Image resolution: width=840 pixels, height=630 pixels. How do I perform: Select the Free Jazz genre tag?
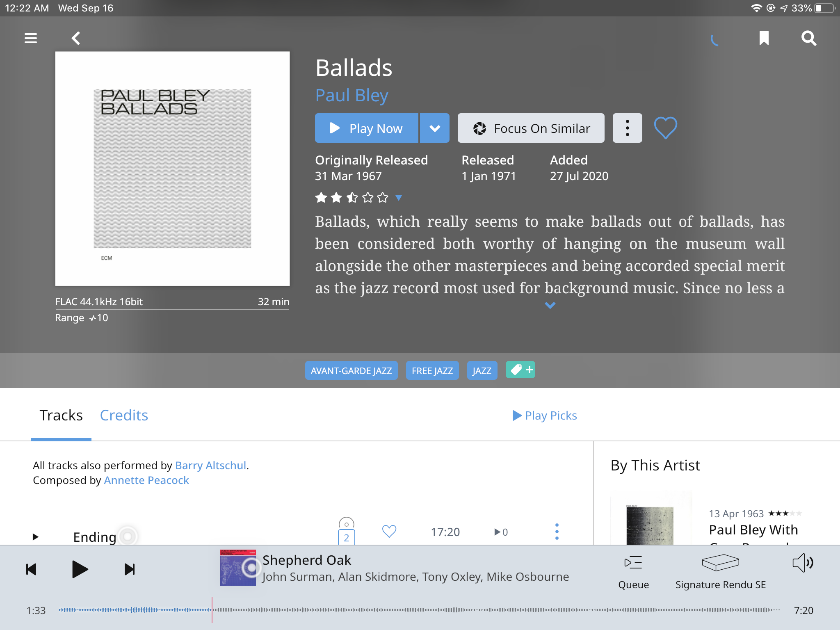432,370
